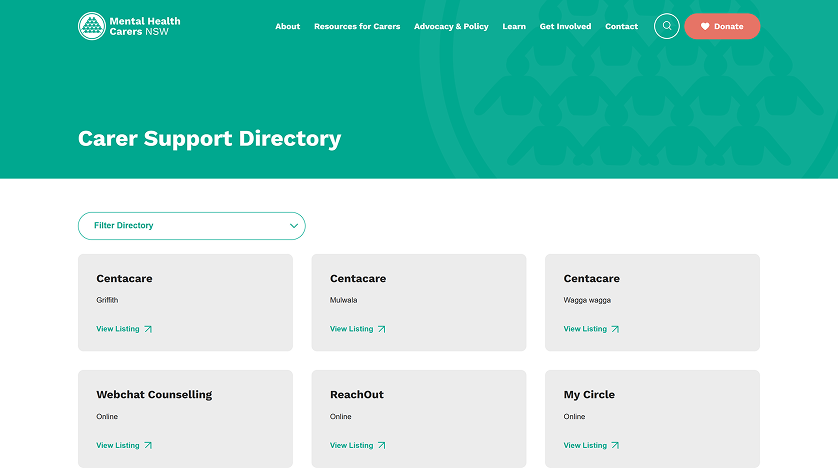The height and width of the screenshot is (471, 838).
Task: Click arrow icon on ReachOut card
Action: [382, 445]
